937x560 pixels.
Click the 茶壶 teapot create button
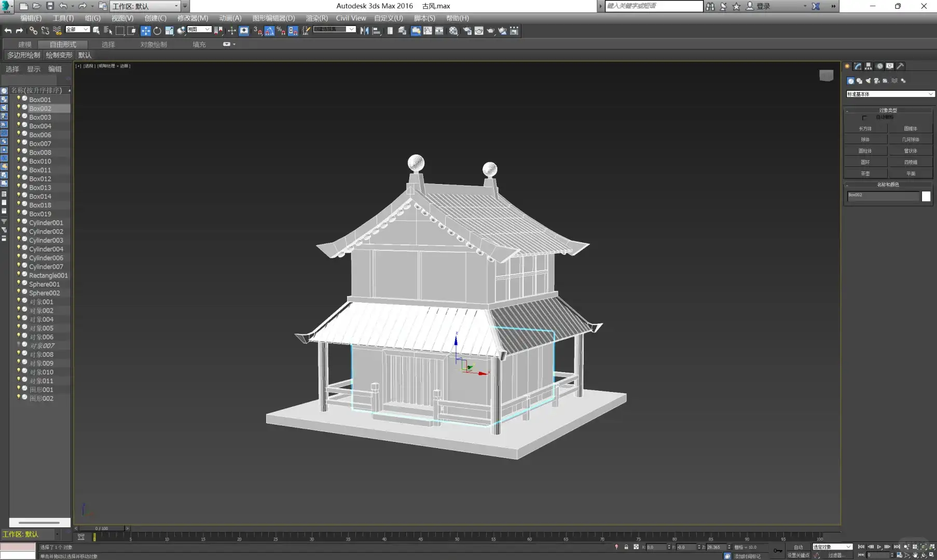click(x=865, y=174)
